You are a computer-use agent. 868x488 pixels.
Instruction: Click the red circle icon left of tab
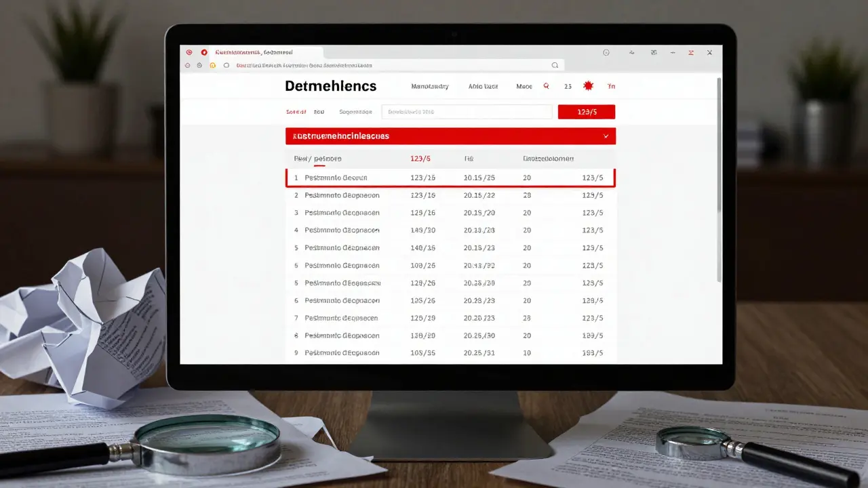coord(189,52)
